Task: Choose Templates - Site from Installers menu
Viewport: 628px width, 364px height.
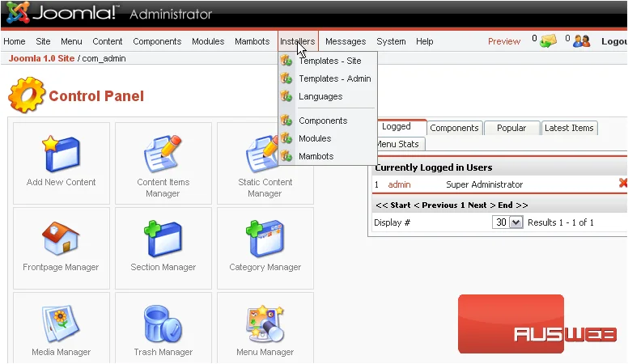Action: 330,61
